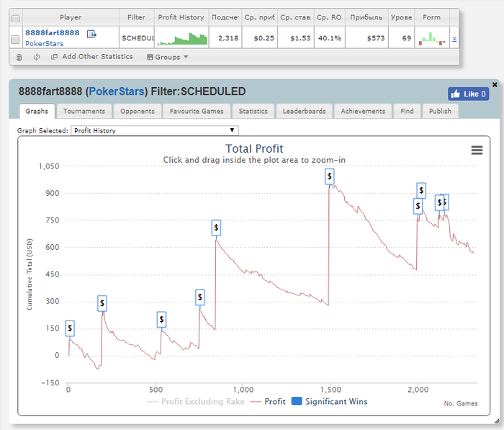Image resolution: width=504 pixels, height=430 pixels.
Task: Click the SCHEDUL filter cell
Action: (x=138, y=38)
